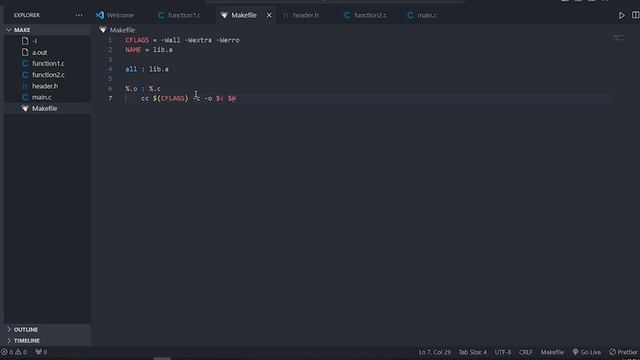
Task: Change line endings via CRLF status item
Action: coord(525,352)
